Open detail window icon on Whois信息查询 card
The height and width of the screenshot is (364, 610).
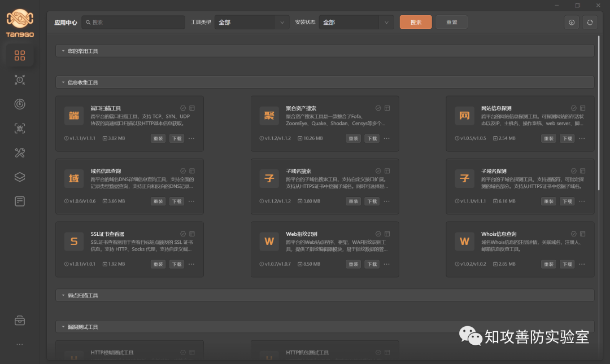click(x=583, y=234)
